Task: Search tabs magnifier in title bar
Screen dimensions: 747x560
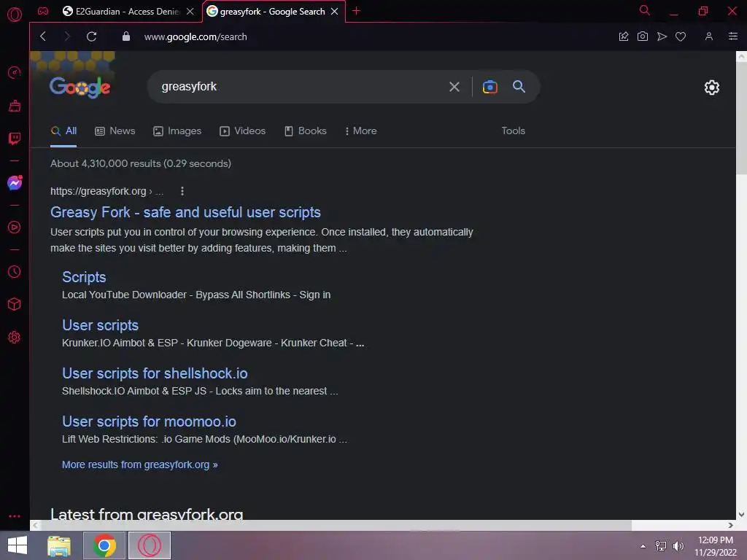Action: coord(644,10)
